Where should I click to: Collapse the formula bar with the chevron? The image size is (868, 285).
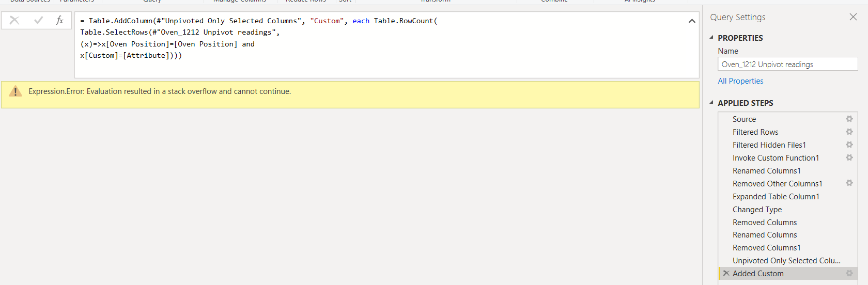692,21
